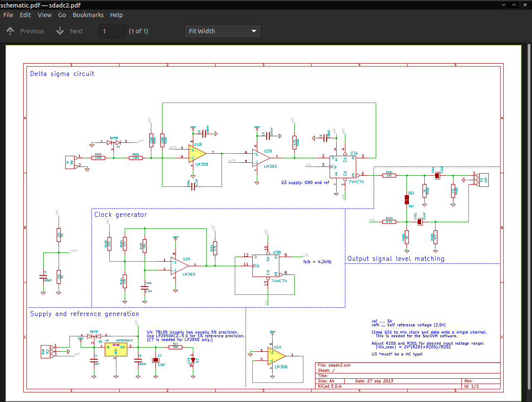The height and width of the screenshot is (402, 532).
Task: Click 'Supply and reference generation' heading
Action: (x=85, y=314)
